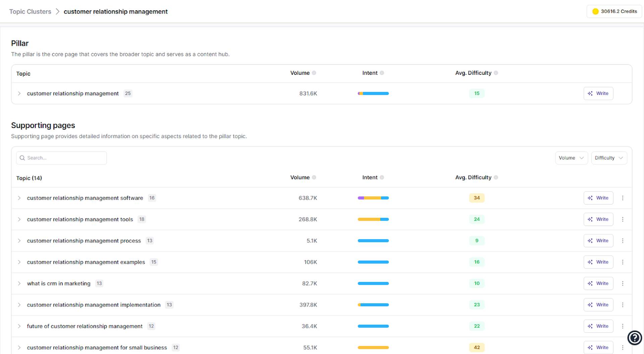Expand future of customer relationship management row
This screenshot has width=644, height=354.
point(19,326)
